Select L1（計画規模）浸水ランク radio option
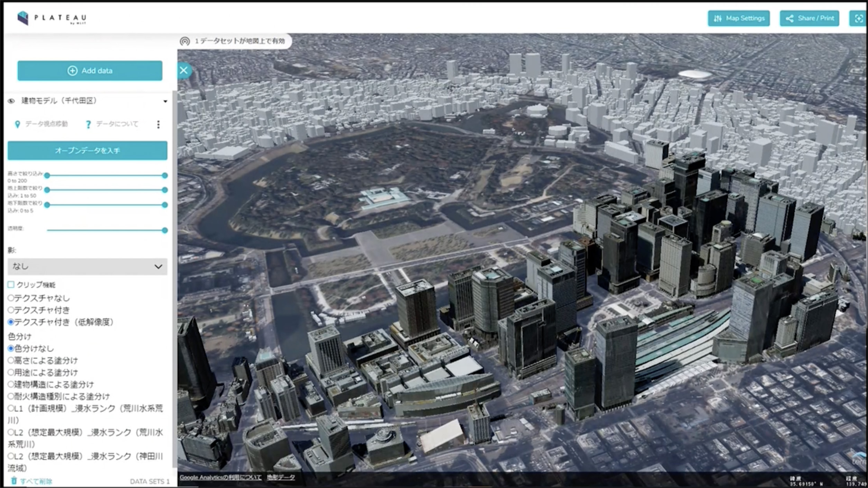 point(11,408)
